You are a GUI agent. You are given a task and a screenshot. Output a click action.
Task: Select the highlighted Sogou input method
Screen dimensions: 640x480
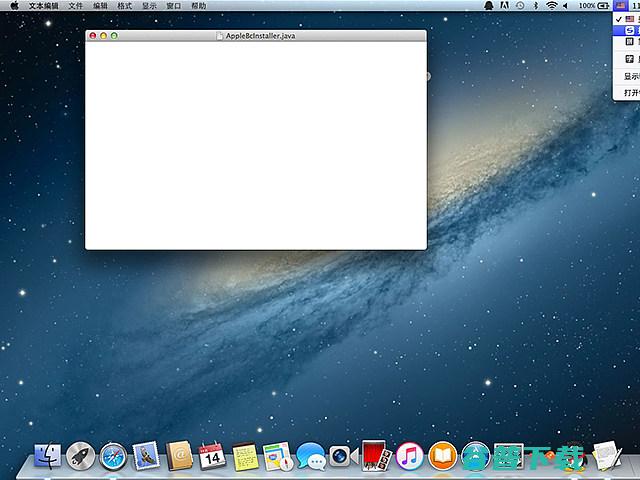[x=628, y=30]
